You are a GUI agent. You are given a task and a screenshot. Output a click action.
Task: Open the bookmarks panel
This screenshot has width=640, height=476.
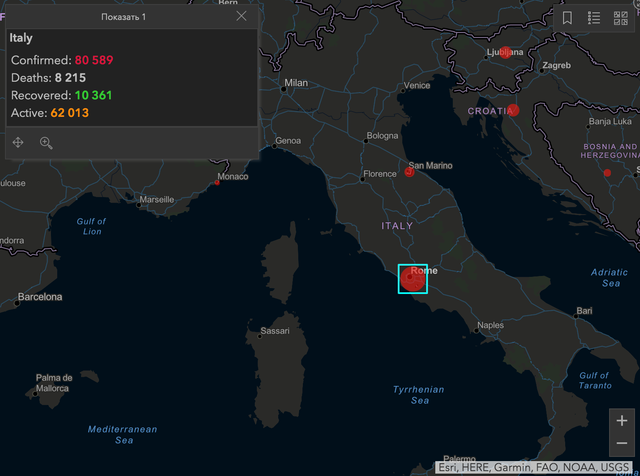567,18
